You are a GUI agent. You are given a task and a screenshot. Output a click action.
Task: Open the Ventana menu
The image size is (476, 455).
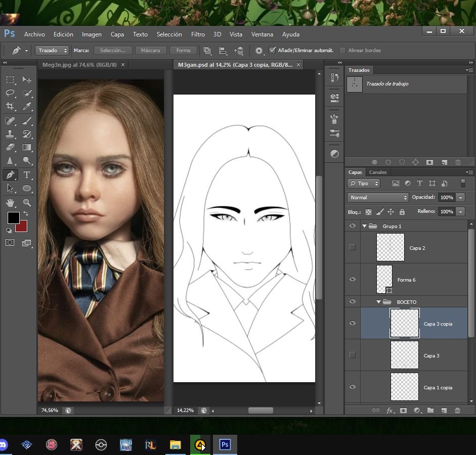coord(263,34)
